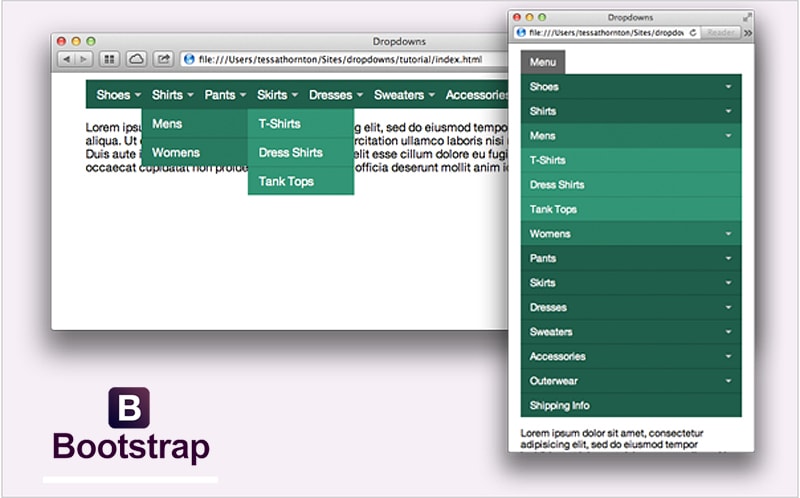The image size is (800, 498).
Task: Choose Dress Shirts in the large window flyout menu
Action: point(301,153)
